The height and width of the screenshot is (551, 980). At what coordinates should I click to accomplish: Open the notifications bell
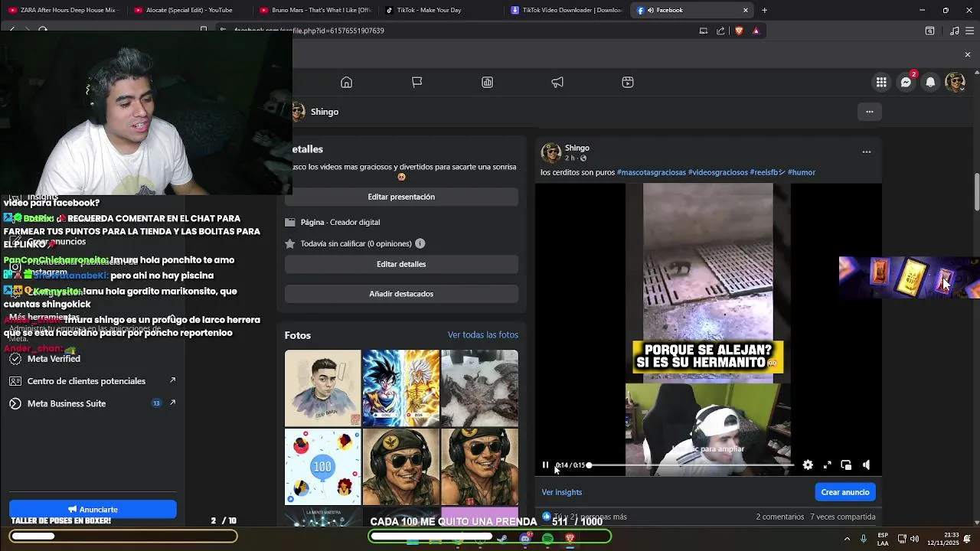(x=930, y=83)
